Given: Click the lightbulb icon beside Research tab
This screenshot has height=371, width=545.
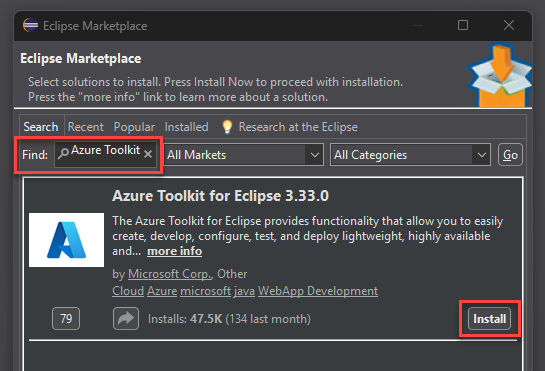Looking at the screenshot, I should pos(227,127).
